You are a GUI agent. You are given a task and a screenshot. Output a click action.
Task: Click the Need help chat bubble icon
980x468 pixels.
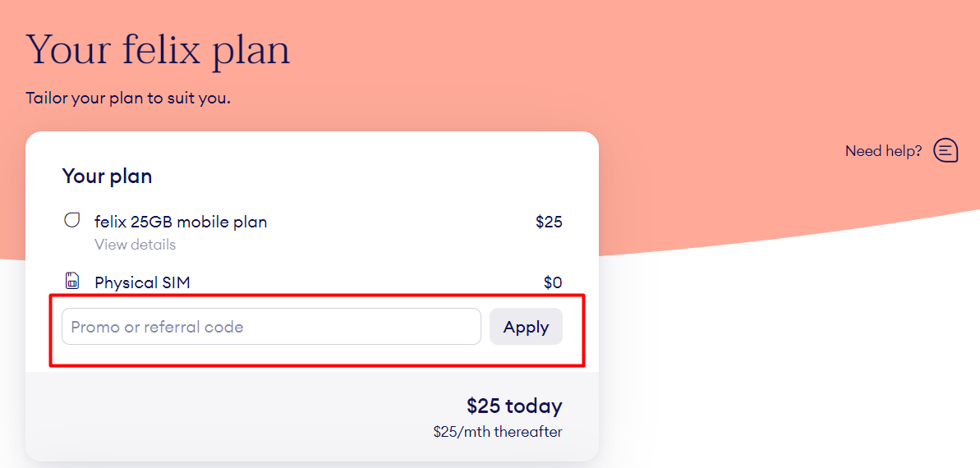(945, 150)
